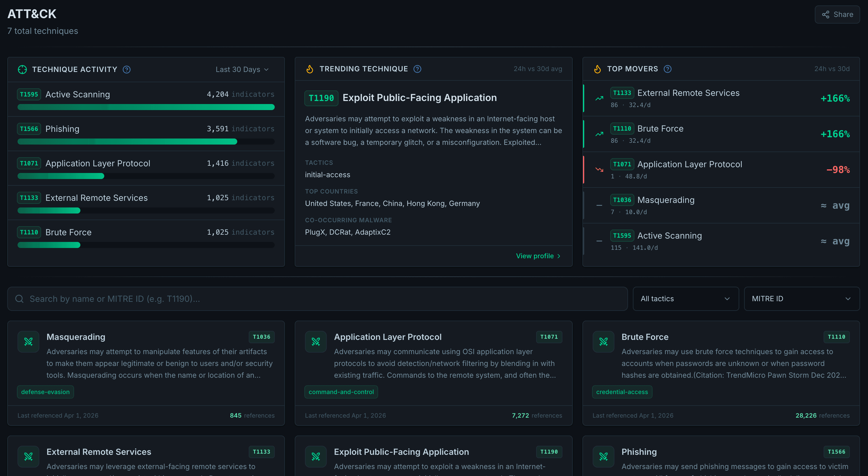868x476 pixels.
Task: Click the 28,226 references count
Action: [x=806, y=415]
